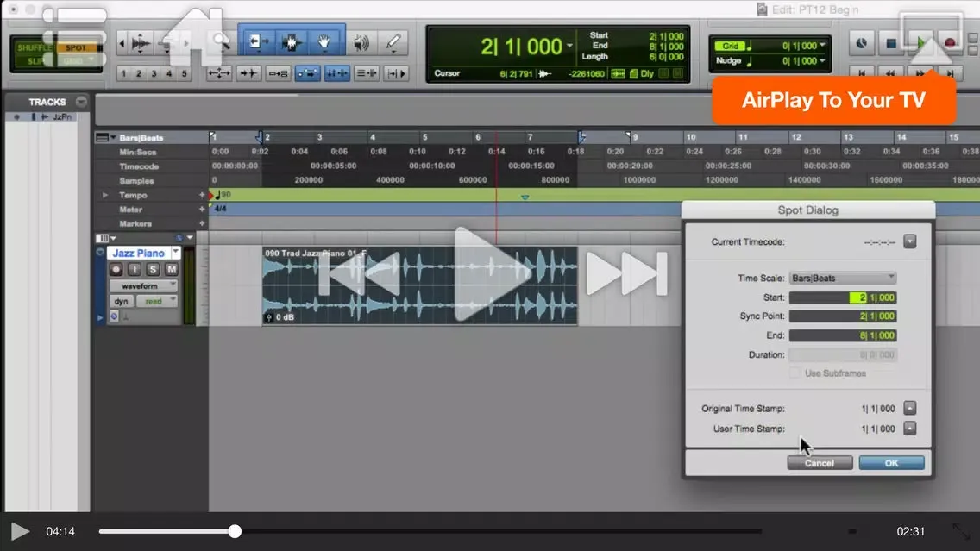Click OK in the Spot Dialog

click(891, 463)
